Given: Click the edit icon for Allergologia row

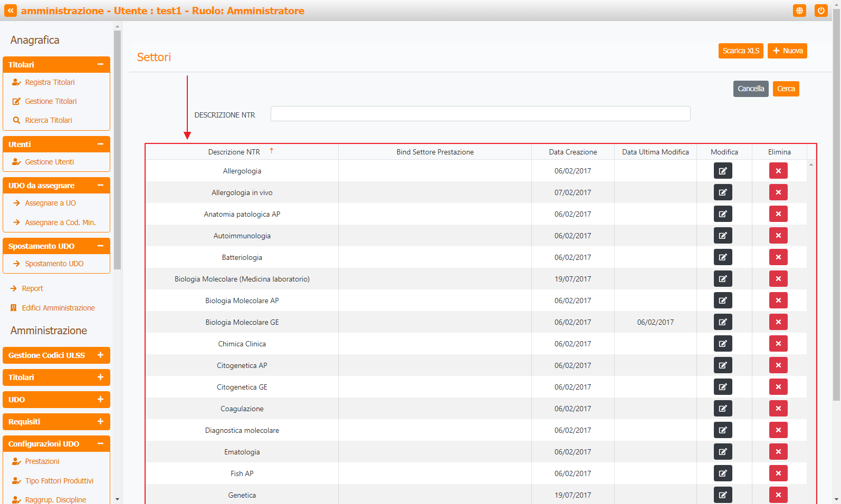Looking at the screenshot, I should [722, 171].
